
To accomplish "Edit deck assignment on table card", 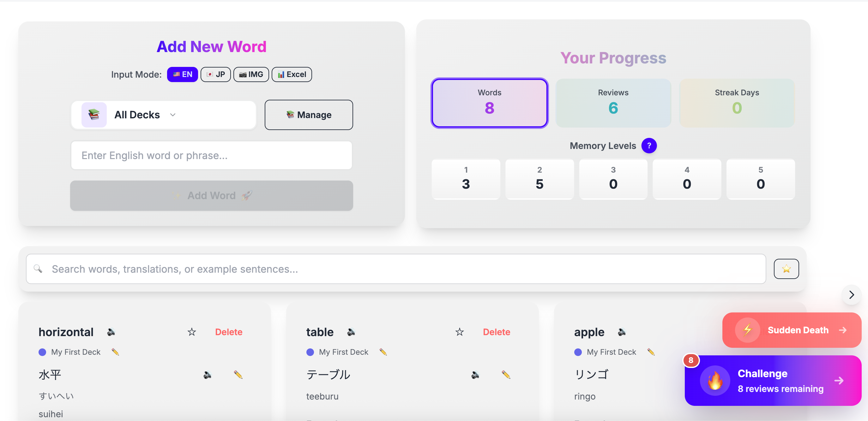I will pos(383,352).
